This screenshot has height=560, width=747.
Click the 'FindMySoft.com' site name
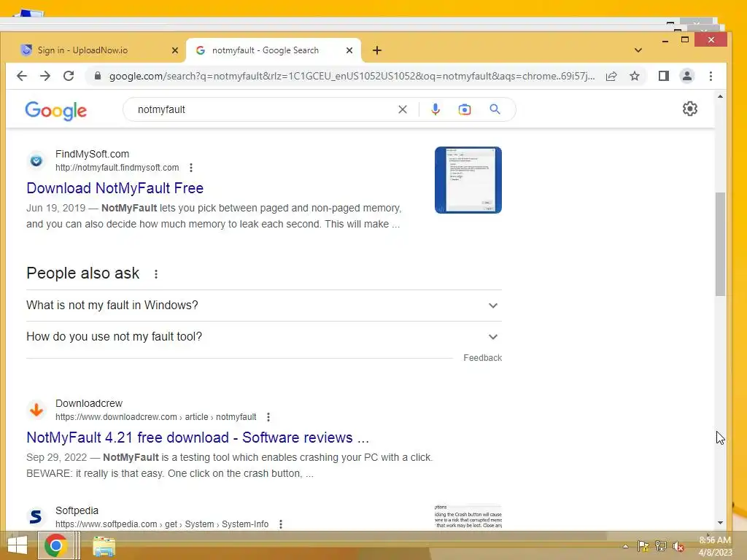coord(92,154)
